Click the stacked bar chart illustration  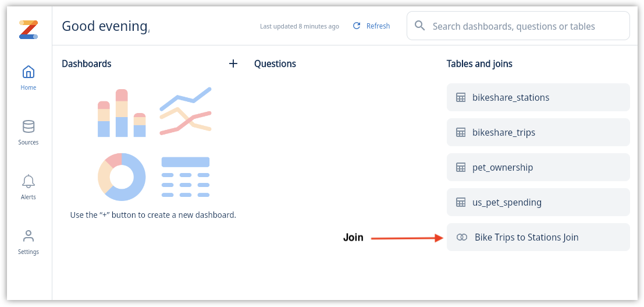point(122,113)
